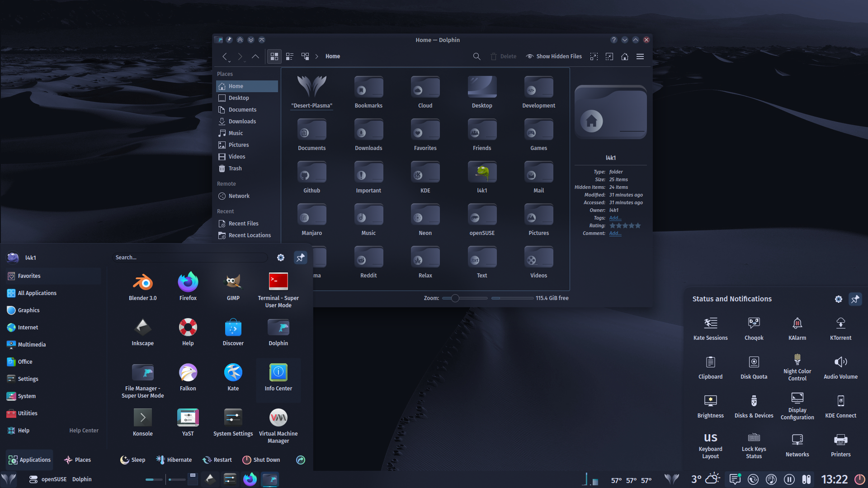Viewport: 868px width, 488px height.
Task: Click the Home icon in Dolphin toolbar
Action: [x=625, y=56]
